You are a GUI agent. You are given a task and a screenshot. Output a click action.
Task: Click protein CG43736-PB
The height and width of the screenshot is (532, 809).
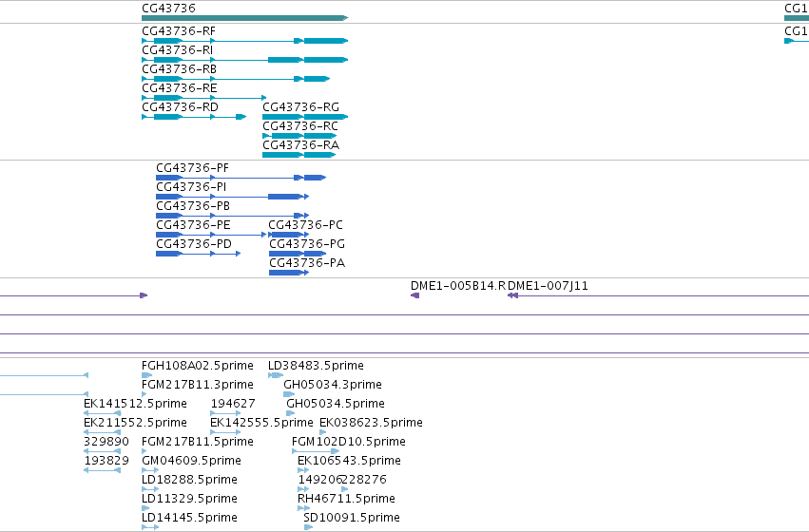click(232, 216)
